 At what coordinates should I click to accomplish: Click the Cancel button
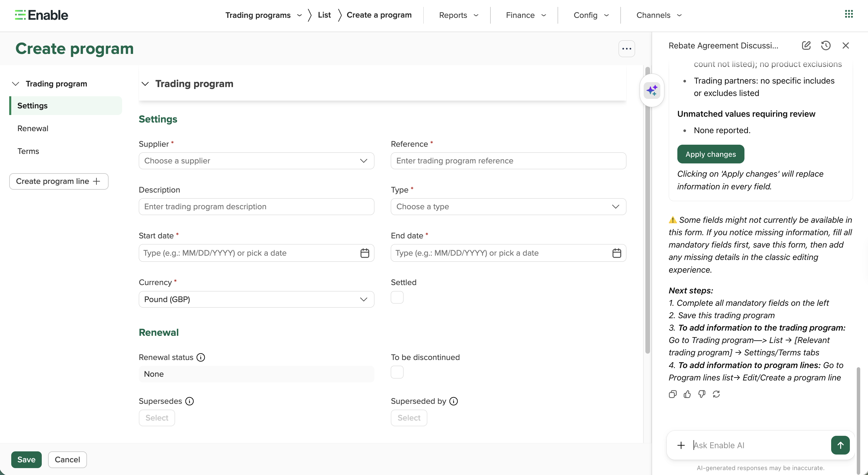[x=67, y=459]
